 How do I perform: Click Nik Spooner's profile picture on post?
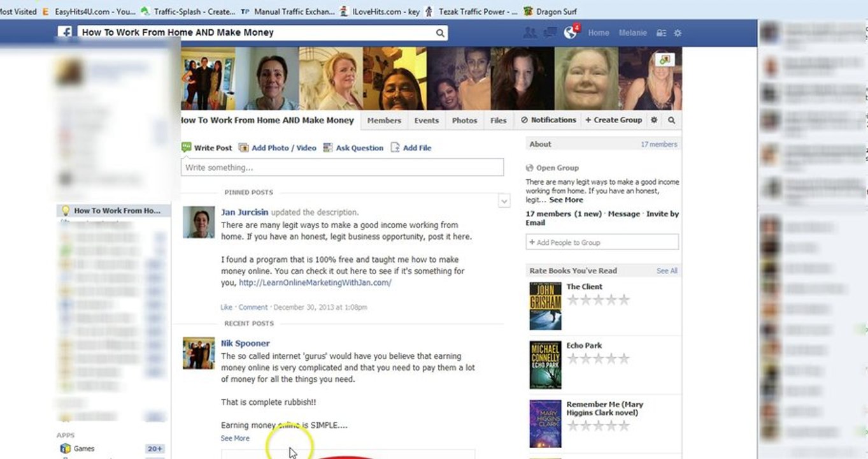click(199, 353)
